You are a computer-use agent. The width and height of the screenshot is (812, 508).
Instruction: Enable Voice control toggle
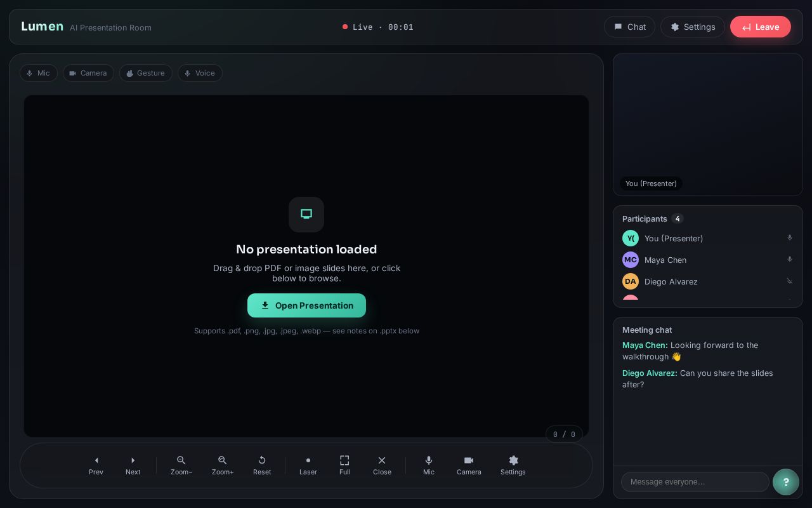point(200,73)
